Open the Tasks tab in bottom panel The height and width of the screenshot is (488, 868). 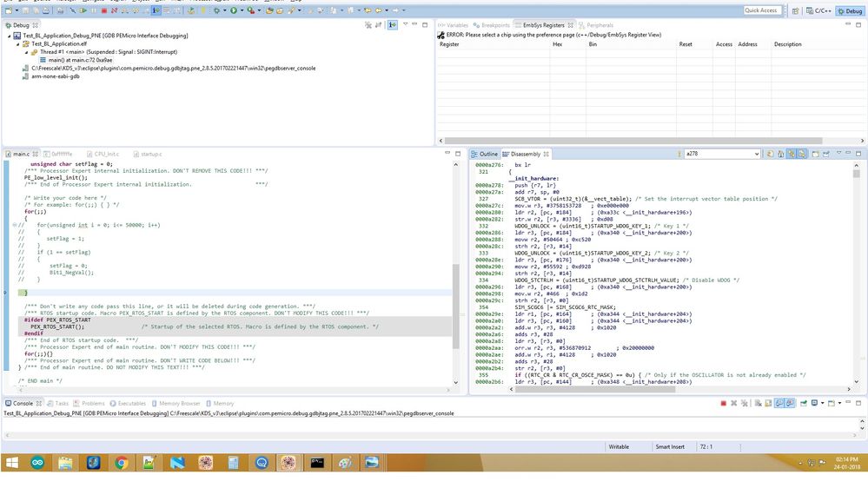pyautogui.click(x=58, y=404)
